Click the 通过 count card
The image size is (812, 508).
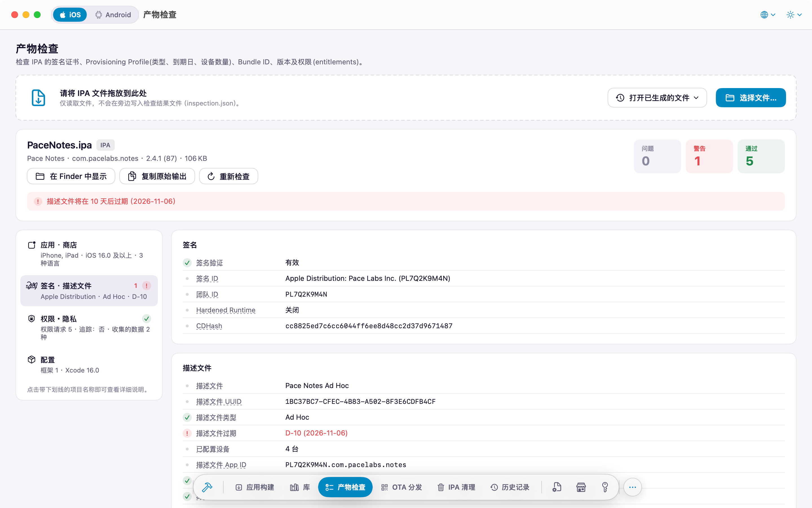[761, 156]
